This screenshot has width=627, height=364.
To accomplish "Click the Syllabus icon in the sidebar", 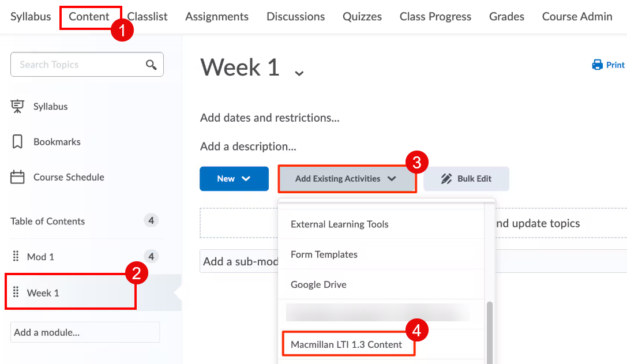I will point(17,106).
